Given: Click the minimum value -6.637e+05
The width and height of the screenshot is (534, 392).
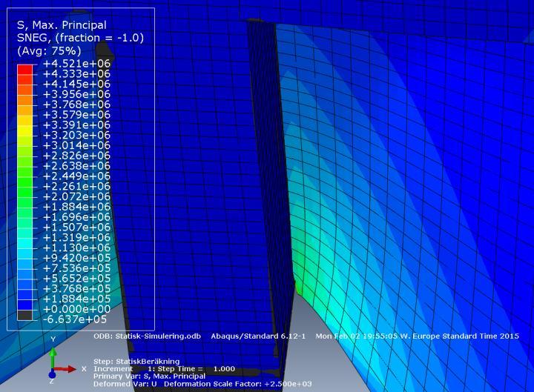Looking at the screenshot, I should (x=75, y=319).
